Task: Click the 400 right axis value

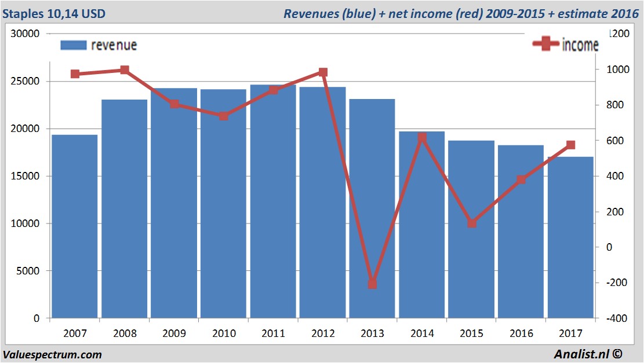Action: 615,176
